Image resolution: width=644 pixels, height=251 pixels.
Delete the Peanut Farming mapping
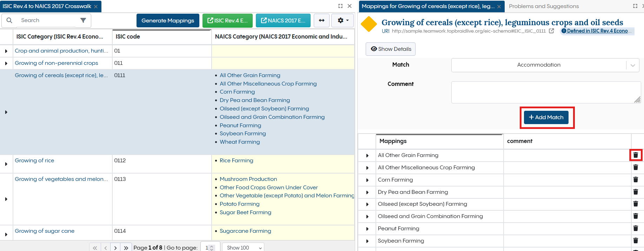click(x=636, y=228)
